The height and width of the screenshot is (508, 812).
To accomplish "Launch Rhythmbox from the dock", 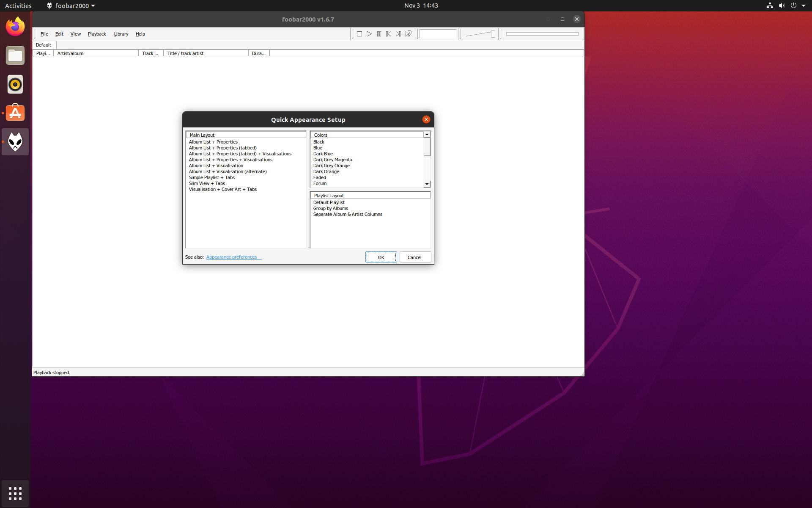I will pyautogui.click(x=15, y=84).
